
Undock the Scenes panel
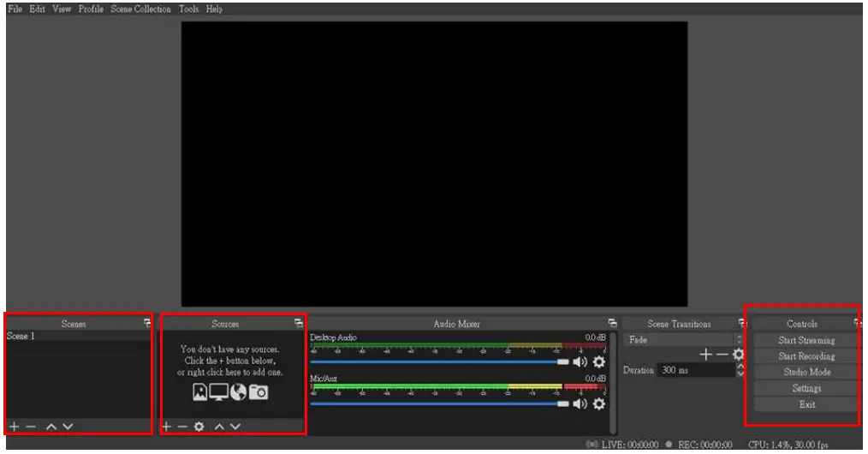tap(147, 323)
